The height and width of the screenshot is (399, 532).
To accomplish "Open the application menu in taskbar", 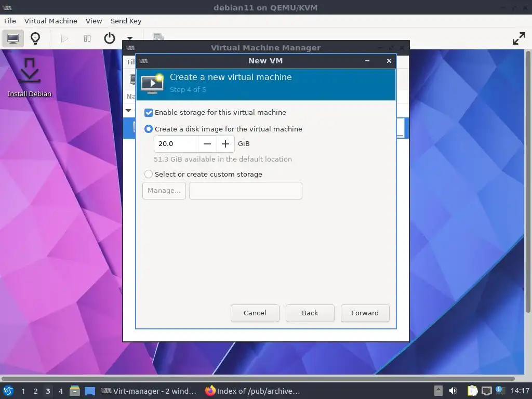I will [x=8, y=391].
